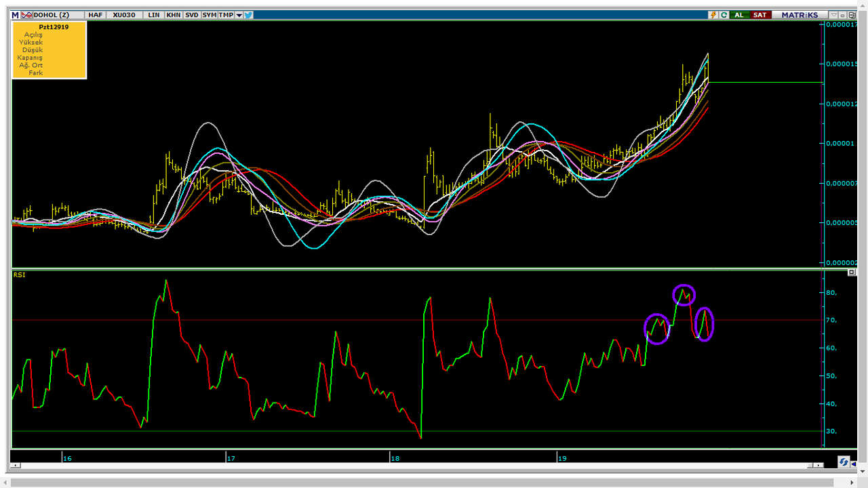Click the RSI panel label
Image resolution: width=868 pixels, height=488 pixels.
point(19,275)
